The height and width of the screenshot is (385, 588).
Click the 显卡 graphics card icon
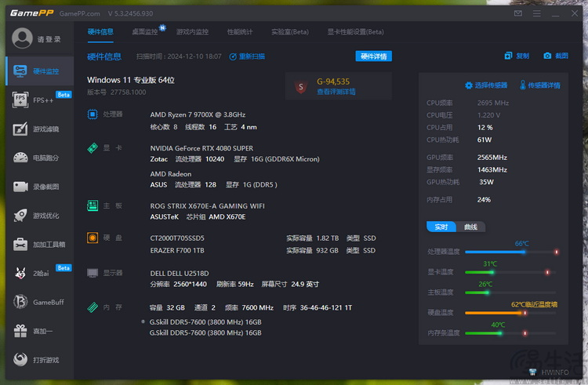click(x=93, y=147)
